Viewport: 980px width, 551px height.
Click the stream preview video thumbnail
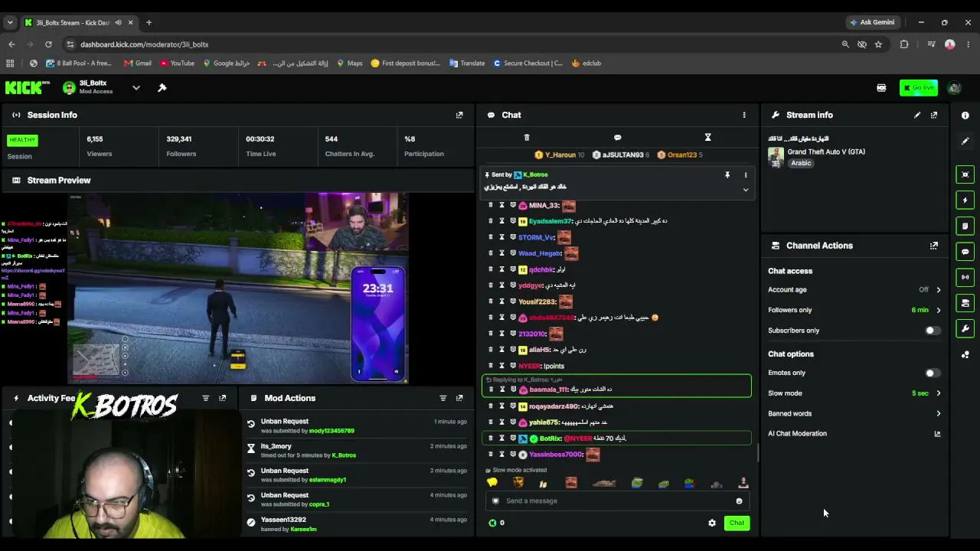(238, 288)
